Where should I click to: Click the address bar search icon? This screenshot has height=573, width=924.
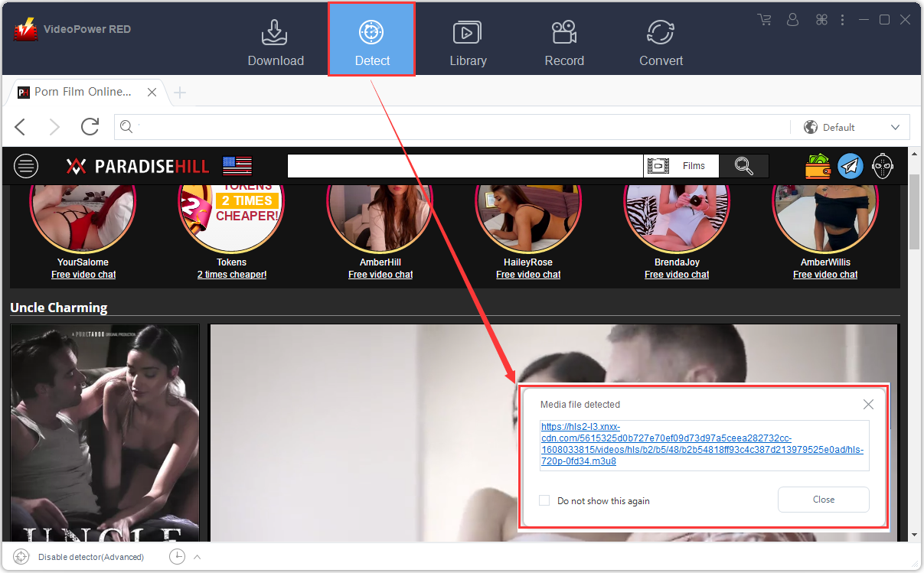click(126, 127)
